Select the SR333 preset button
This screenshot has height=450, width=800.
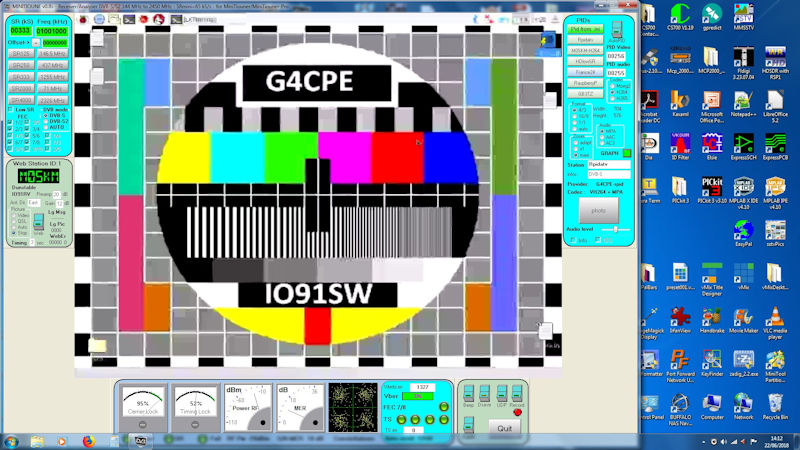point(21,77)
